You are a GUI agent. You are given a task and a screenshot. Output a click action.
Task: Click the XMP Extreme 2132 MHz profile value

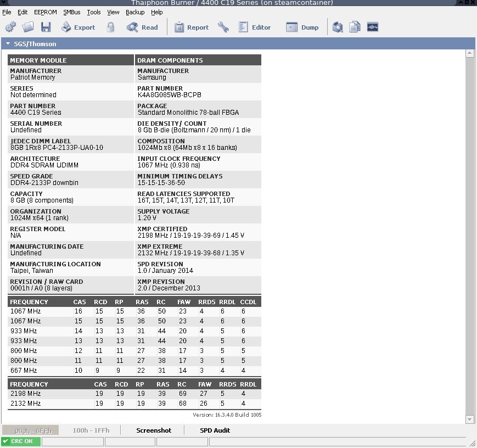pos(190,253)
